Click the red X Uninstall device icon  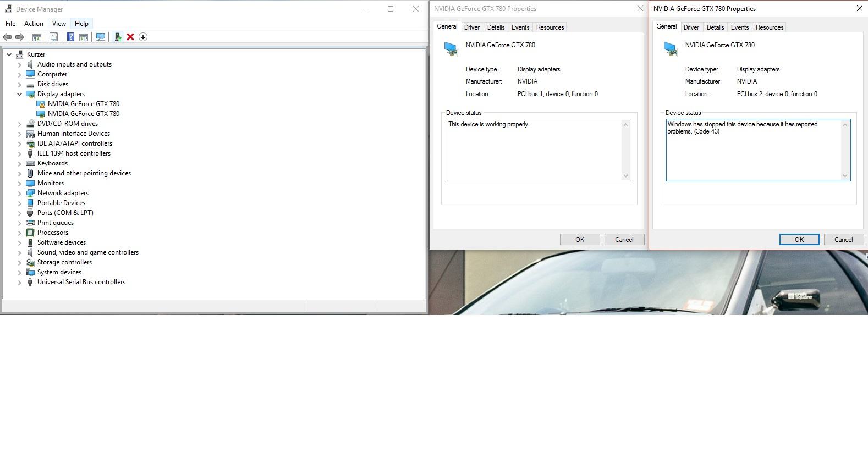130,37
